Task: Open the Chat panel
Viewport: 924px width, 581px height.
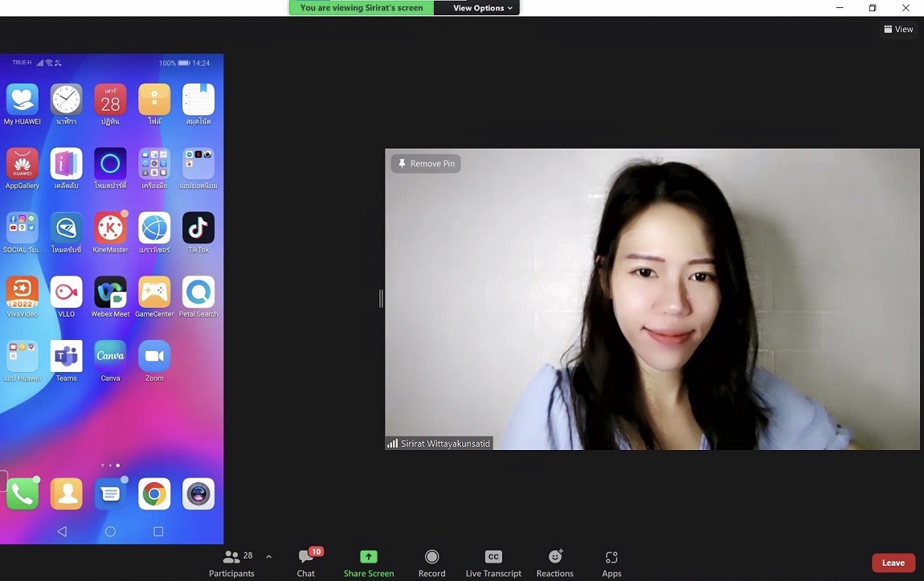Action: [306, 563]
